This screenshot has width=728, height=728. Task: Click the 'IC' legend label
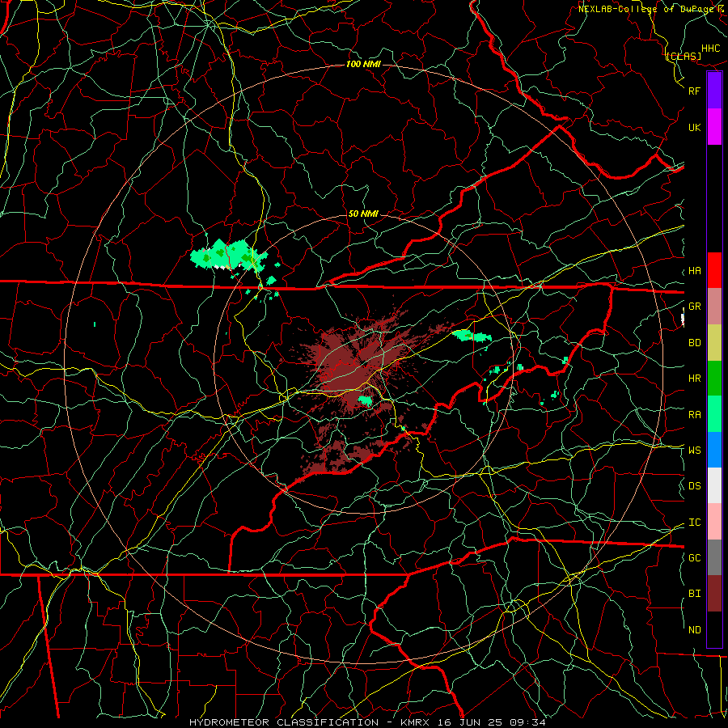(x=694, y=523)
